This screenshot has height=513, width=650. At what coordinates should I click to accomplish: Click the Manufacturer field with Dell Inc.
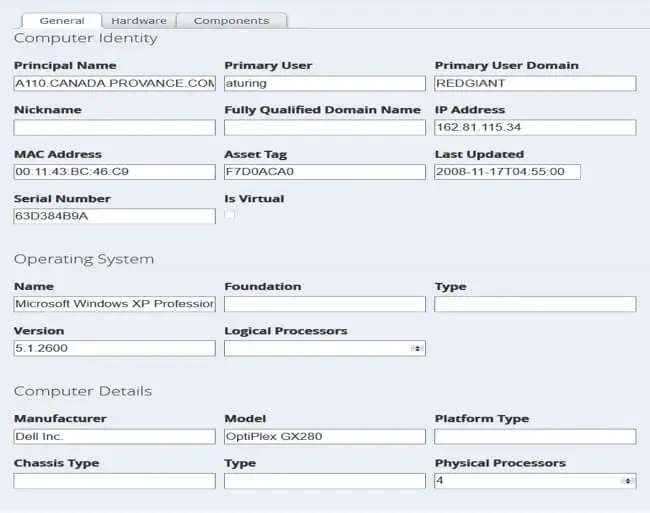click(x=114, y=437)
